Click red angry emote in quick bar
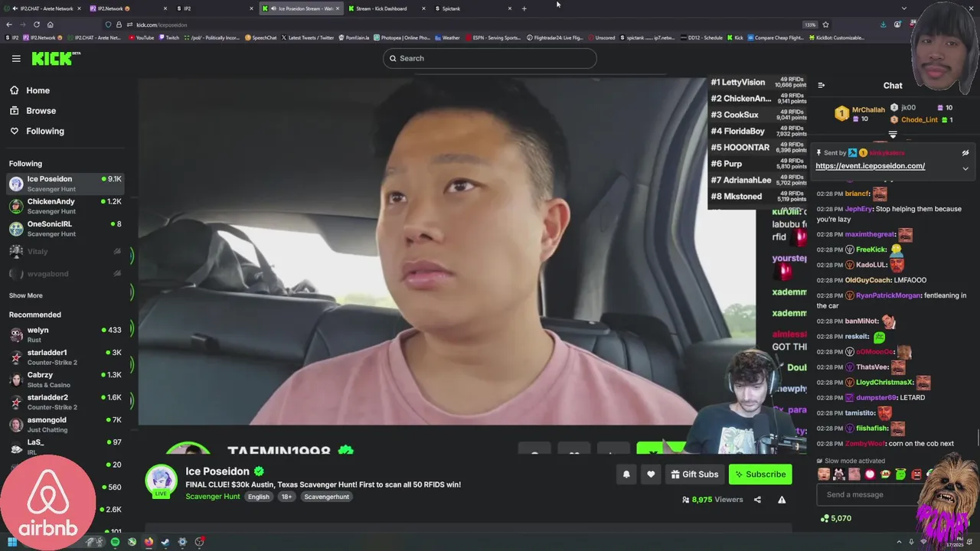Viewport: 980px width, 551px height. click(x=916, y=474)
